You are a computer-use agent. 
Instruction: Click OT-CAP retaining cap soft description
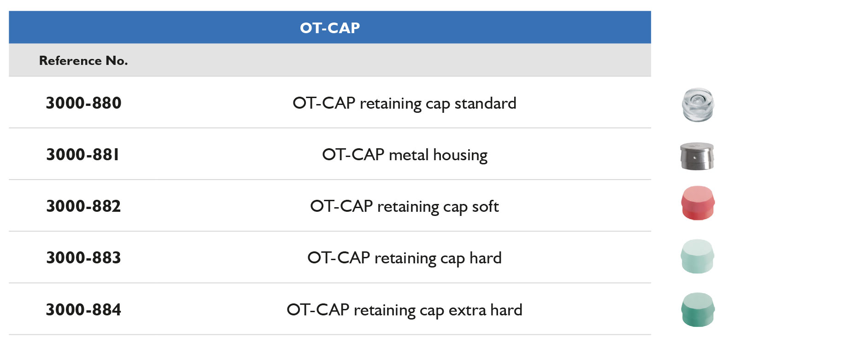pos(404,207)
